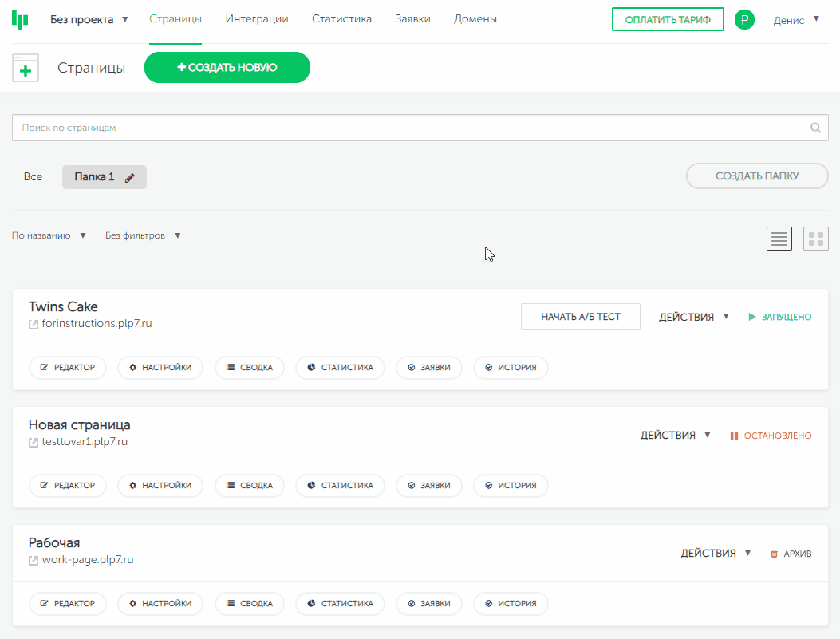Open ДЕЙСТВИЯ dropdown for Twins Cake

tap(694, 317)
